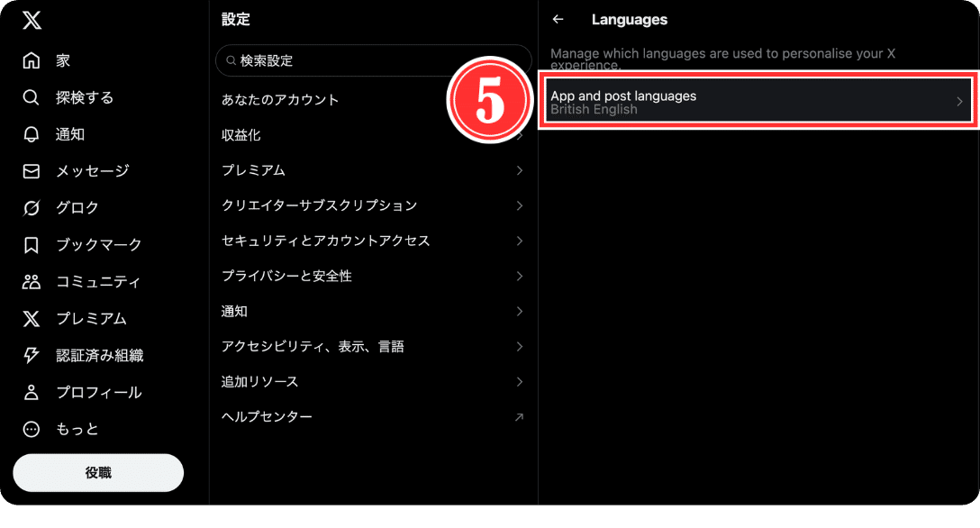Open プロフィール via the person icon
Viewport: 980px width, 528px height.
(x=31, y=392)
